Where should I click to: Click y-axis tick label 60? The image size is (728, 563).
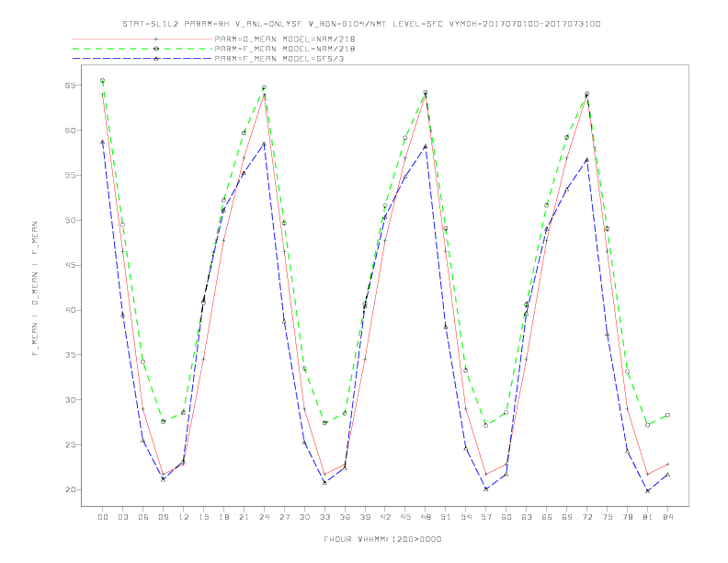pos(71,131)
